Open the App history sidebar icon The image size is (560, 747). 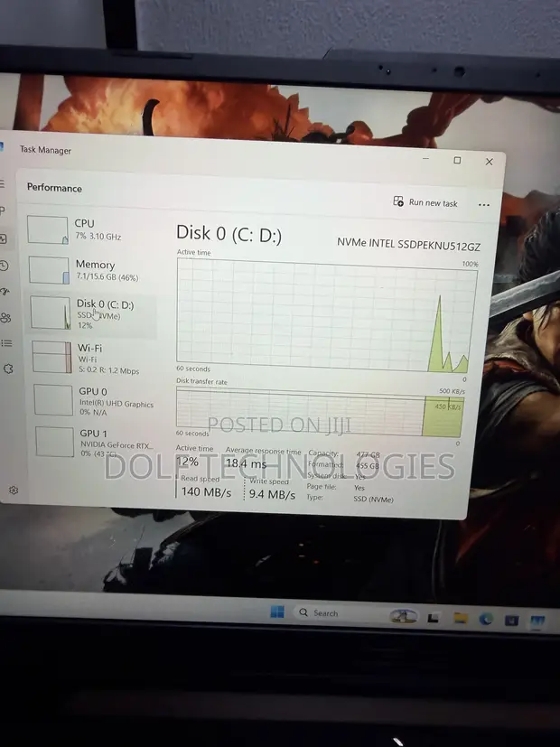[4, 266]
